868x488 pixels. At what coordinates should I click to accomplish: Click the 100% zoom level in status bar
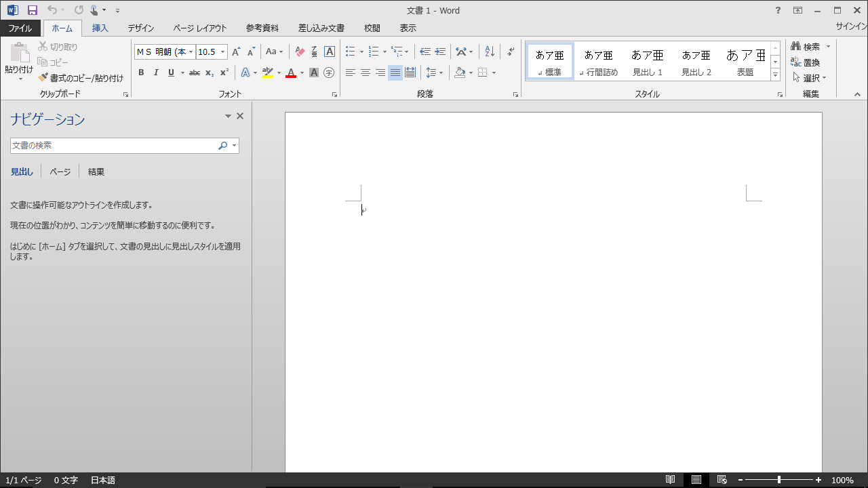(842, 480)
